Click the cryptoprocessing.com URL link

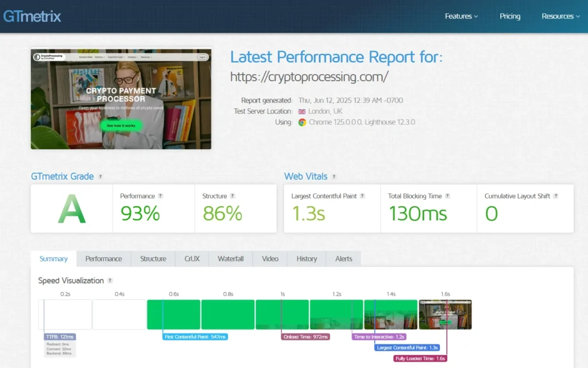tap(309, 76)
